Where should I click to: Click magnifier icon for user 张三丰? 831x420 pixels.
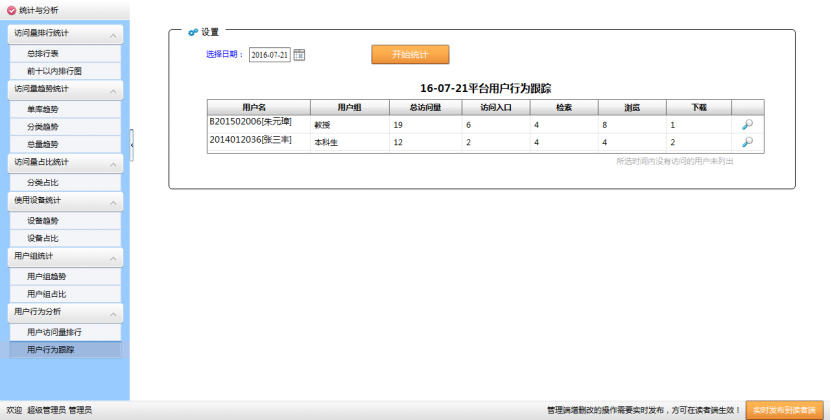746,142
